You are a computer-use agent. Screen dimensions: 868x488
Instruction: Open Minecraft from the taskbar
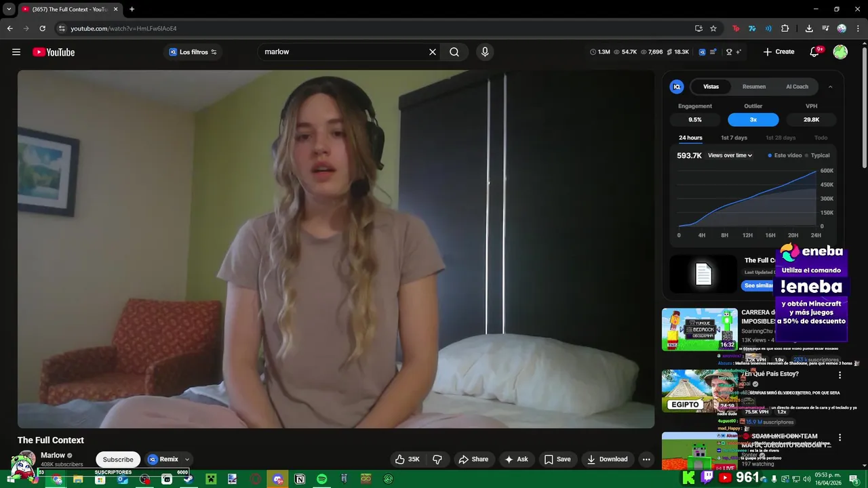(211, 479)
